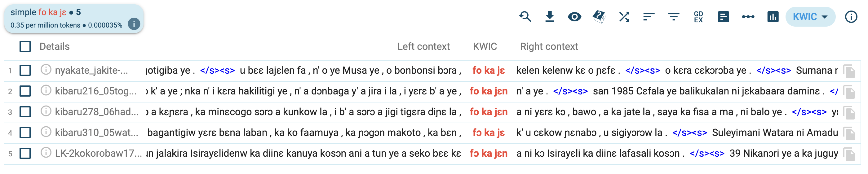The image size is (868, 174).
Task: Click the KWIC 'fo ka jɛn' in line 3
Action: pyautogui.click(x=488, y=112)
